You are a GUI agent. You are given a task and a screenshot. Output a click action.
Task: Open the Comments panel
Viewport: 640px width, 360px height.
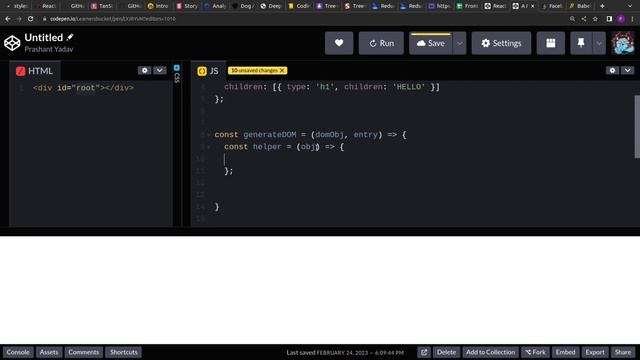coord(84,352)
